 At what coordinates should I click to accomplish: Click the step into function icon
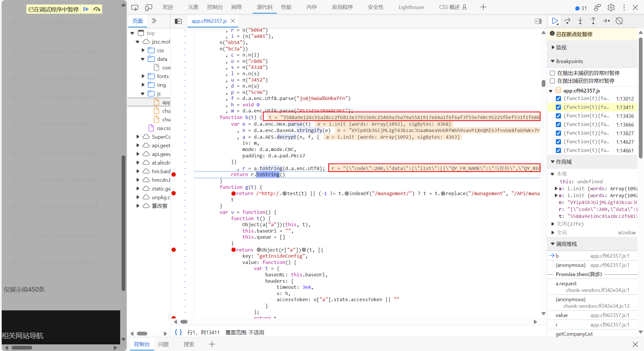point(580,21)
